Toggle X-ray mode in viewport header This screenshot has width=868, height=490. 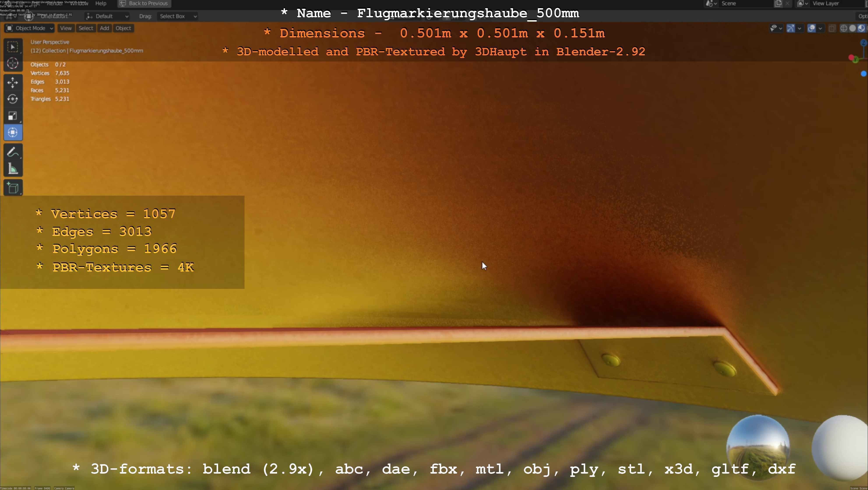click(832, 29)
